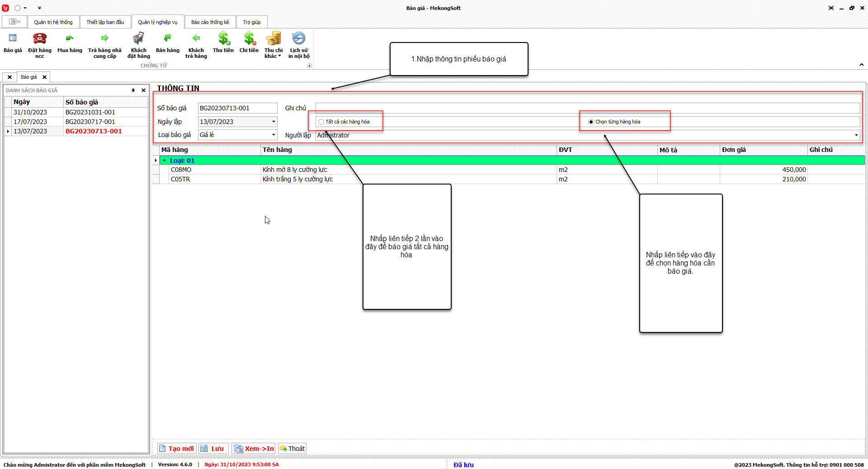Open the Trợ giúp tab
Screen dimensions: 868x469
tap(252, 22)
